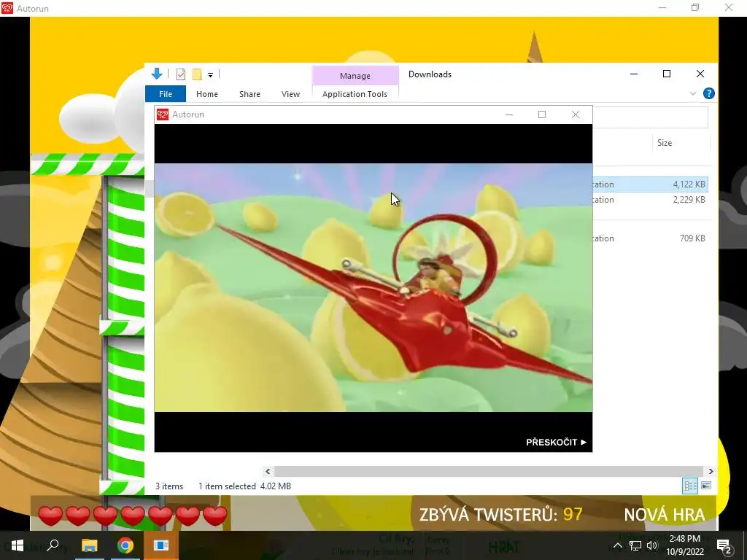Minimize the inner Autorun video window
747x560 pixels.
[508, 114]
